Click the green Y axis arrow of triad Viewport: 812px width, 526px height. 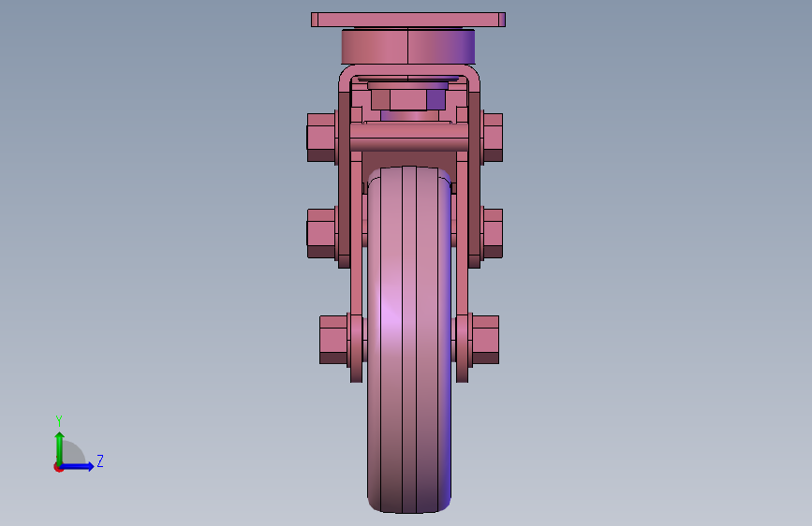tap(59, 447)
